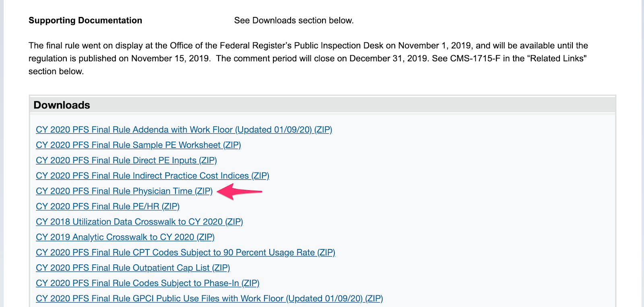Viewport: 644px width, 307px height.
Task: Download Indirect Practice Cost Indices ZIP
Action: pos(153,176)
